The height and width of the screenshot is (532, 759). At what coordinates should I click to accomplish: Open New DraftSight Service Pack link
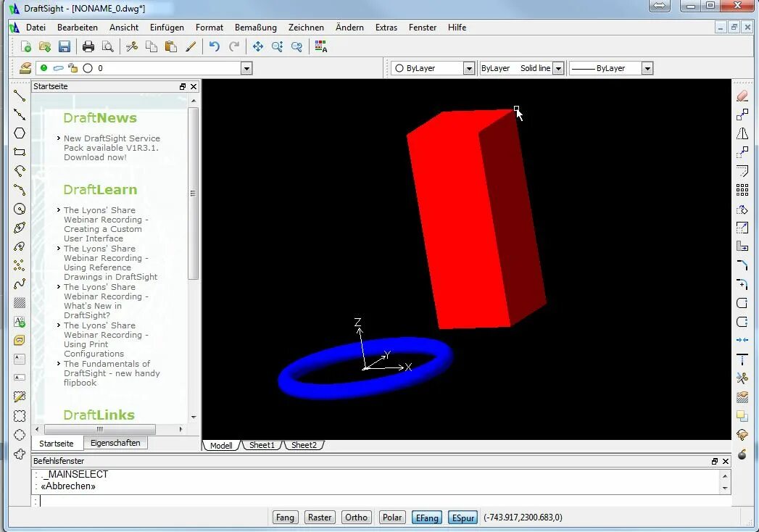point(112,148)
